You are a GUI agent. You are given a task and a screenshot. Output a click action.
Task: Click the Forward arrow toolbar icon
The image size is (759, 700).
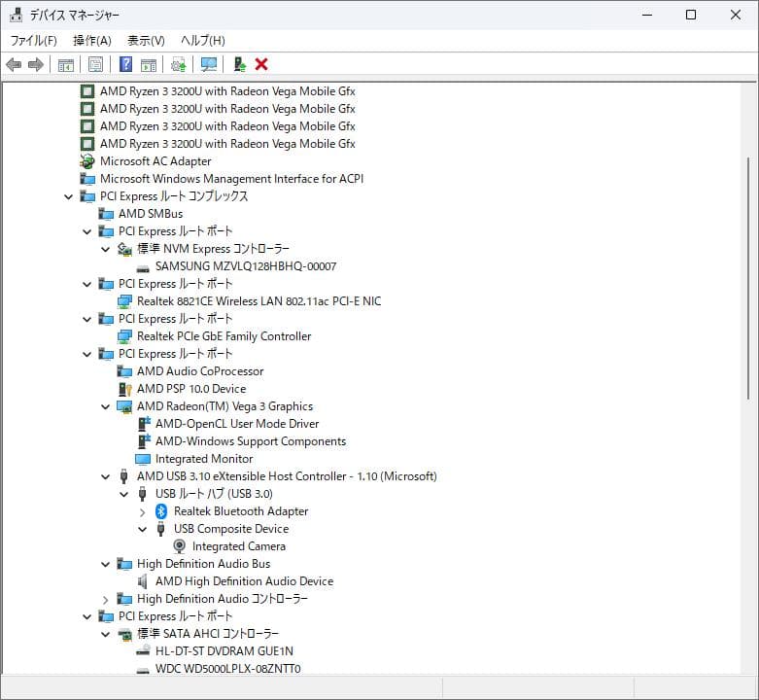[x=36, y=64]
